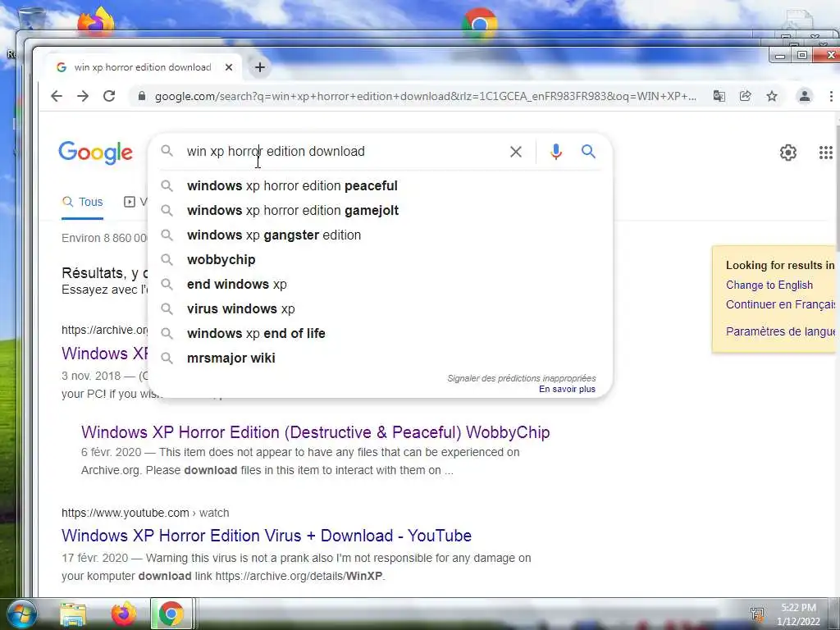Clear the search box with the X
The image size is (840, 630).
pyautogui.click(x=516, y=152)
